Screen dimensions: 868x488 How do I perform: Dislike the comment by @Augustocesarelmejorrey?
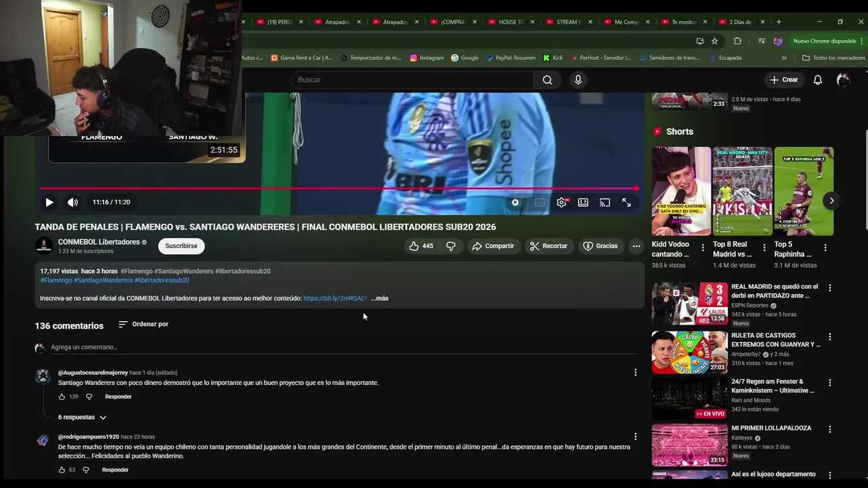(89, 396)
